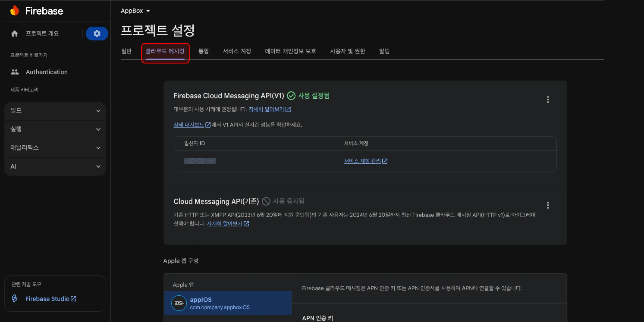The width and height of the screenshot is (644, 322).
Task: Click the blurred 발신자 ID value
Action: (200, 161)
